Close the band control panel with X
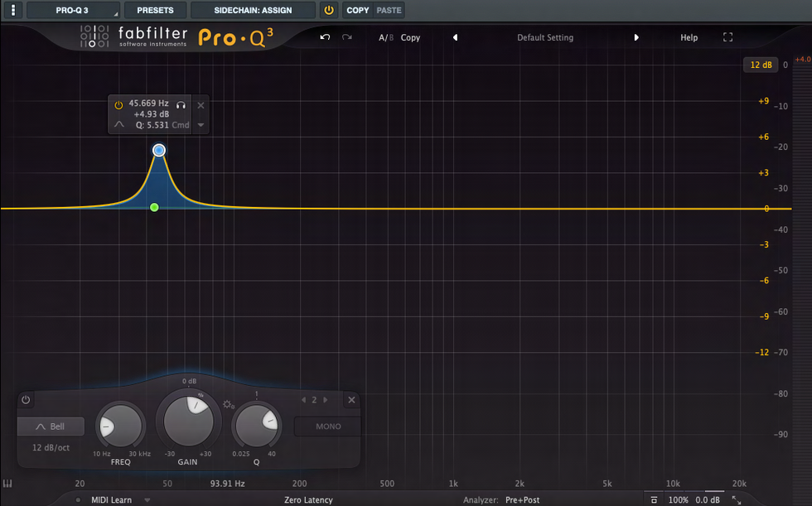Viewport: 812px width, 506px height. 351,400
